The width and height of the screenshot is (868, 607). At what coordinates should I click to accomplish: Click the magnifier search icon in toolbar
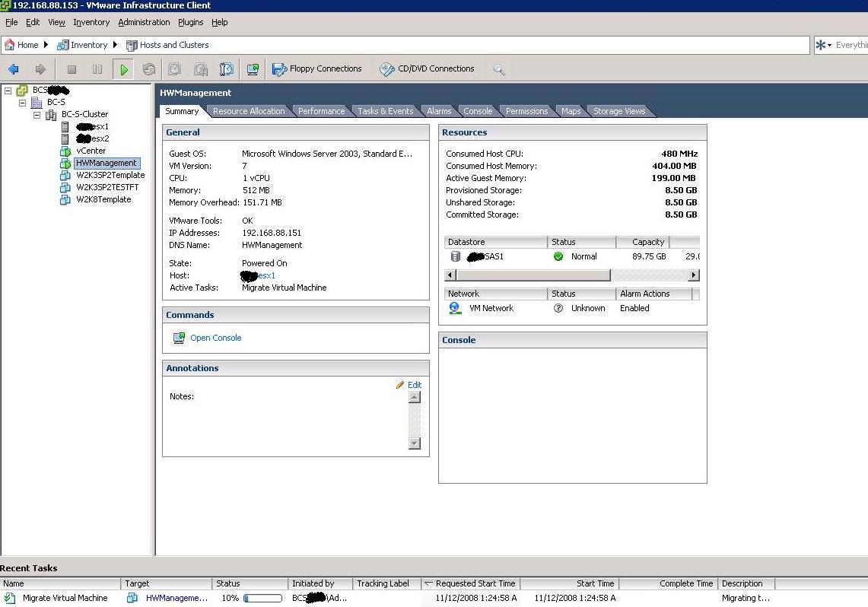pyautogui.click(x=499, y=69)
